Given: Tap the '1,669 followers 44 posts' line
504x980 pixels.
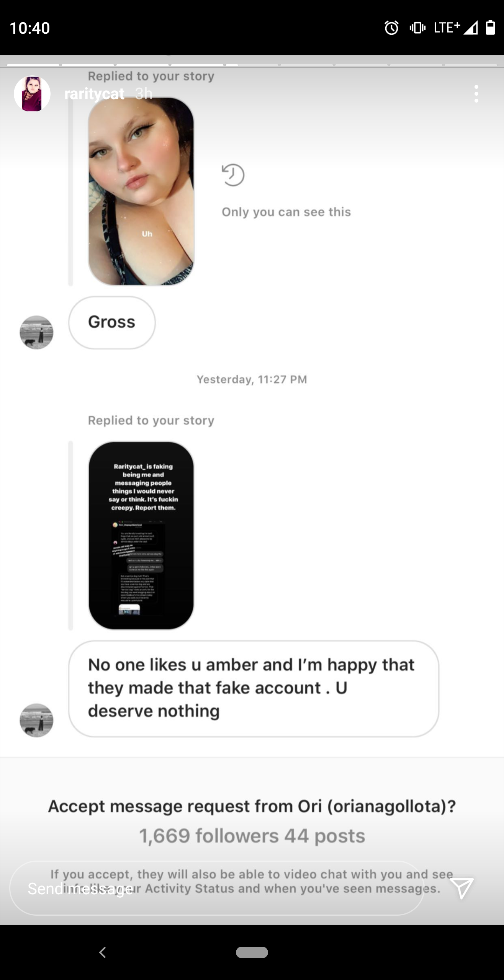Looking at the screenshot, I should (x=252, y=836).
